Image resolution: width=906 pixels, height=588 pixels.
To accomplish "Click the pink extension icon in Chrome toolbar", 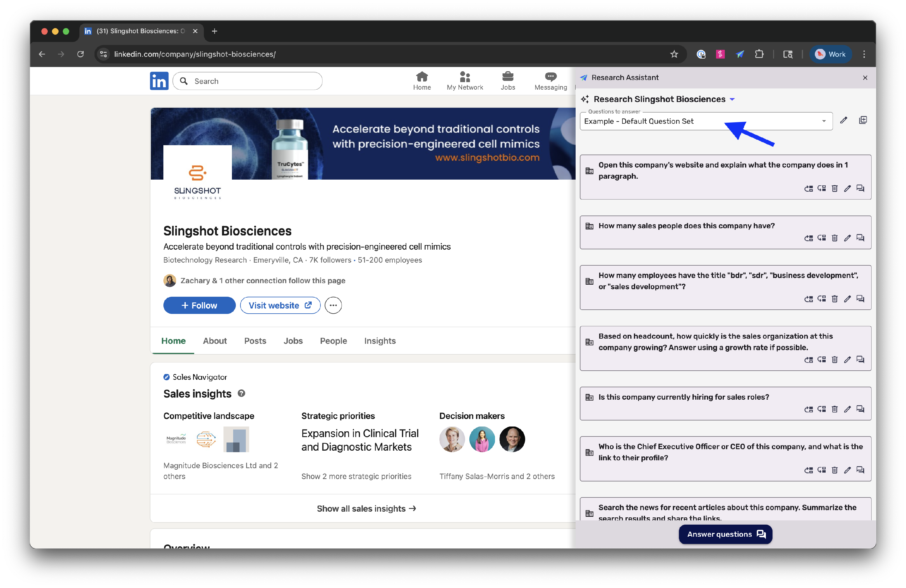I will [720, 54].
